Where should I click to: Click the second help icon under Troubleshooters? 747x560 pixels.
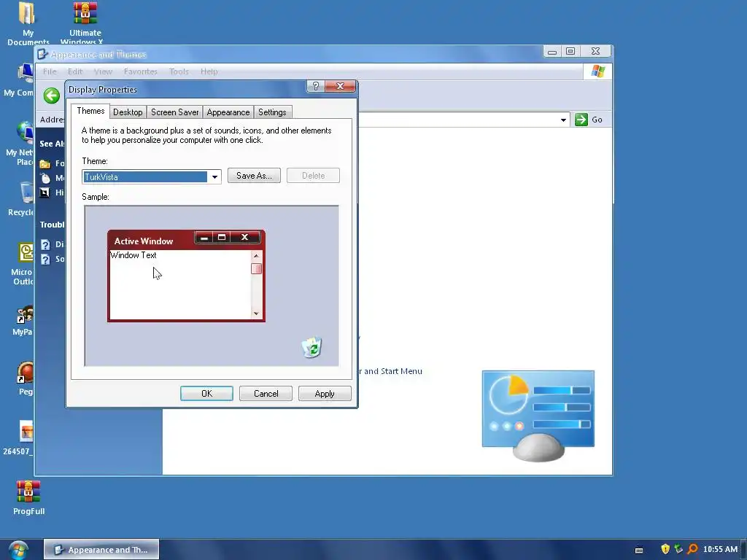pos(45,260)
